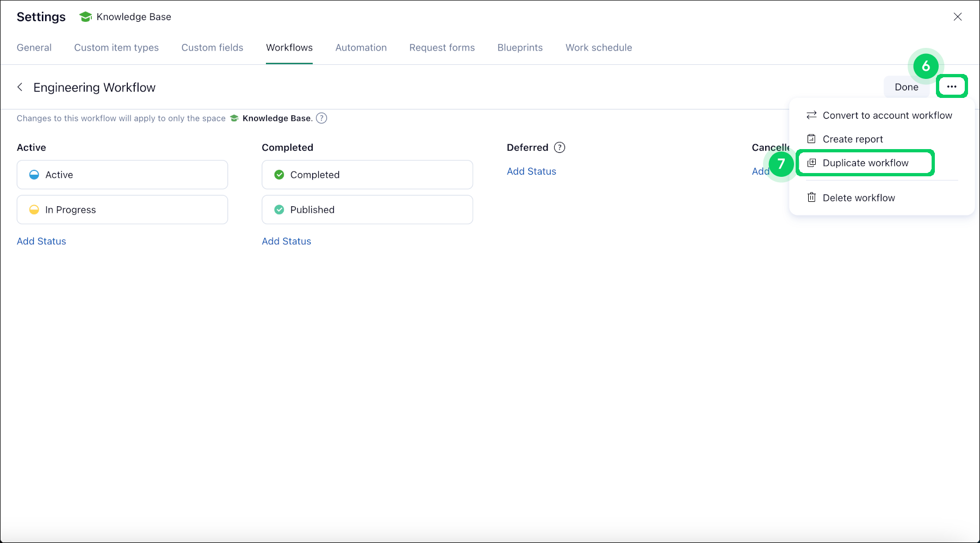Choose Delete workflow from the menu
This screenshot has height=543, width=980.
coord(859,198)
